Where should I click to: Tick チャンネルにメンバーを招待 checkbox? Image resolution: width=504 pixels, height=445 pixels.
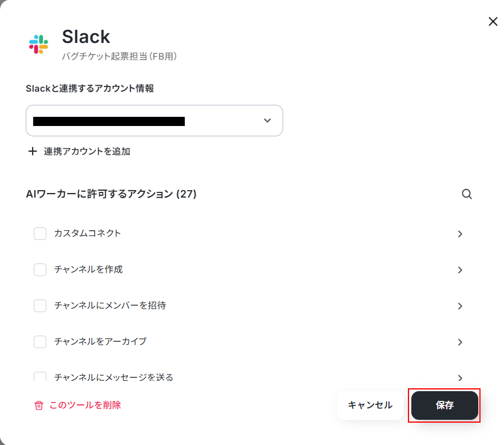click(40, 306)
